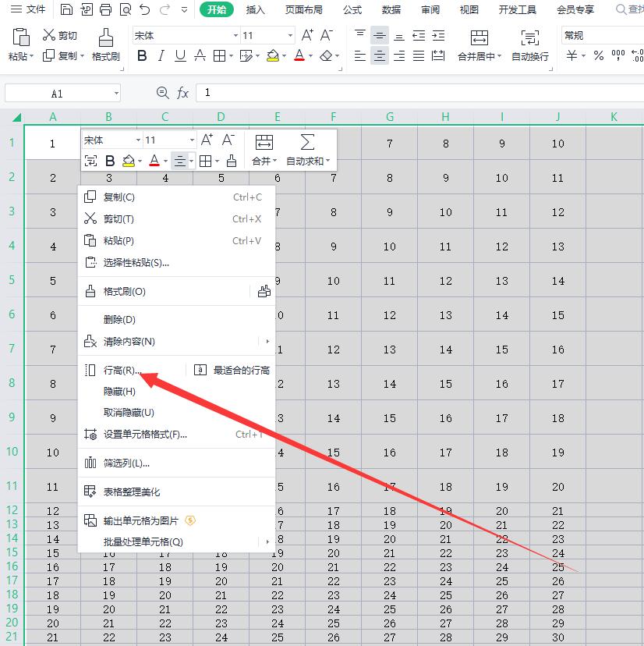Click the Redo arrow icon
The height and width of the screenshot is (646, 644).
pyautogui.click(x=165, y=9)
